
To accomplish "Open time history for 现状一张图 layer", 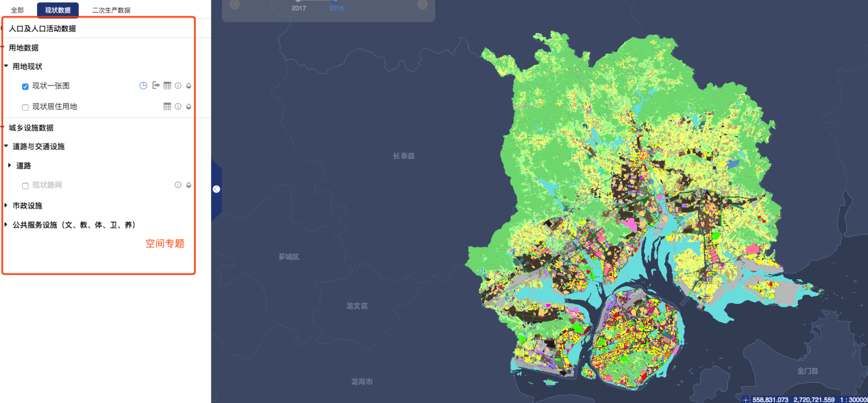I will pos(143,86).
